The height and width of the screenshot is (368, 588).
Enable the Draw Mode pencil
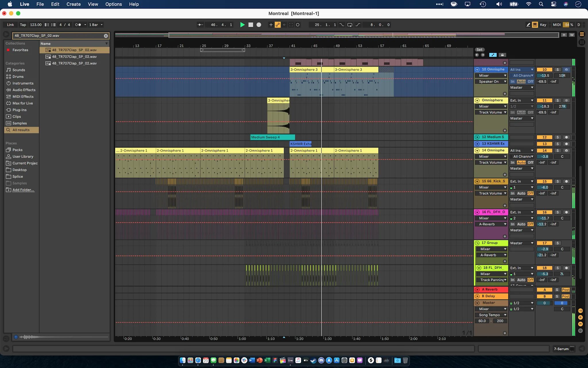(528, 25)
